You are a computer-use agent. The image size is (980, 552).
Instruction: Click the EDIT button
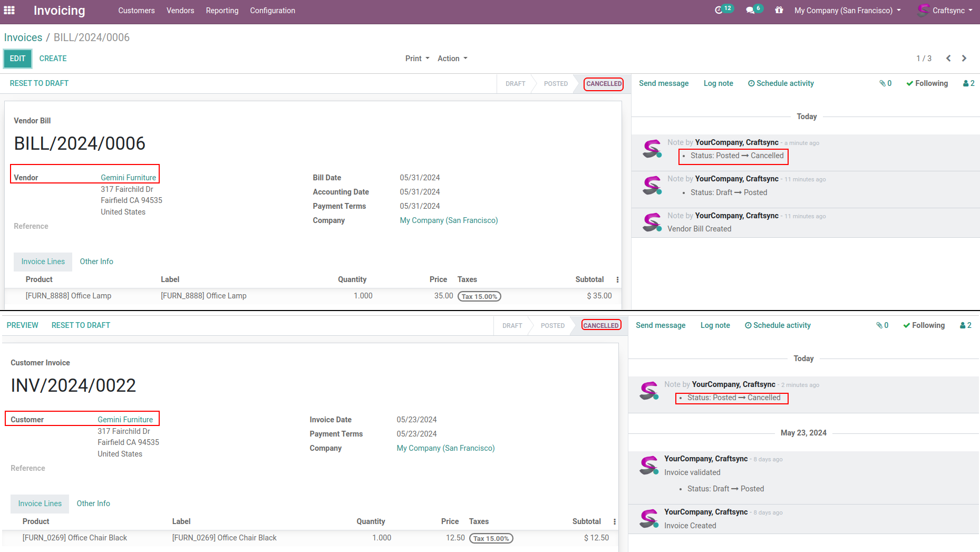pyautogui.click(x=17, y=59)
